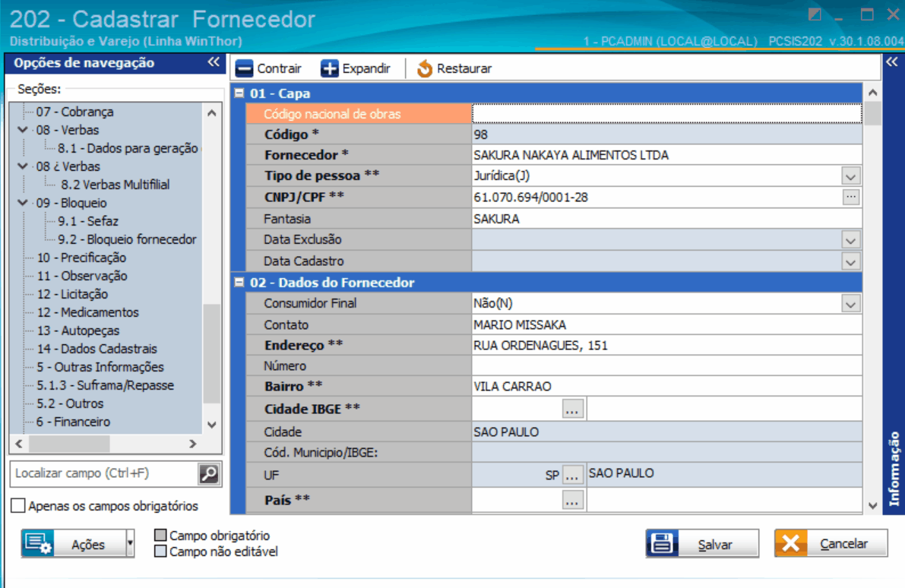Expand the Informação side panel arrows
The width and height of the screenshot is (905, 588).
click(892, 62)
